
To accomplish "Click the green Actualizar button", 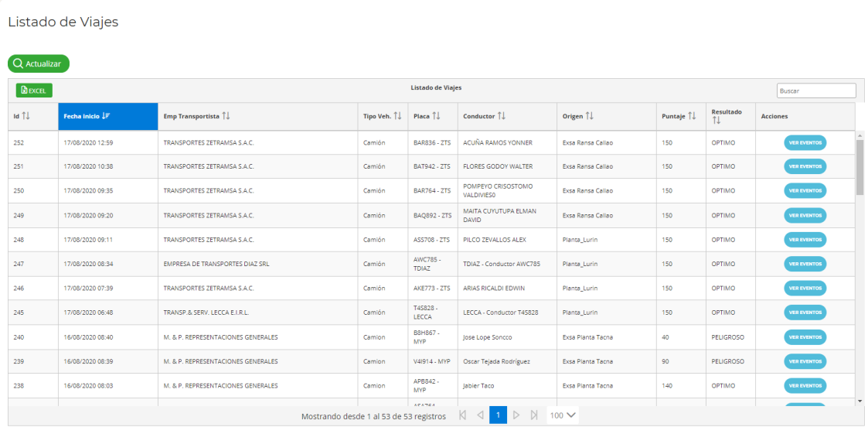I will (38, 63).
